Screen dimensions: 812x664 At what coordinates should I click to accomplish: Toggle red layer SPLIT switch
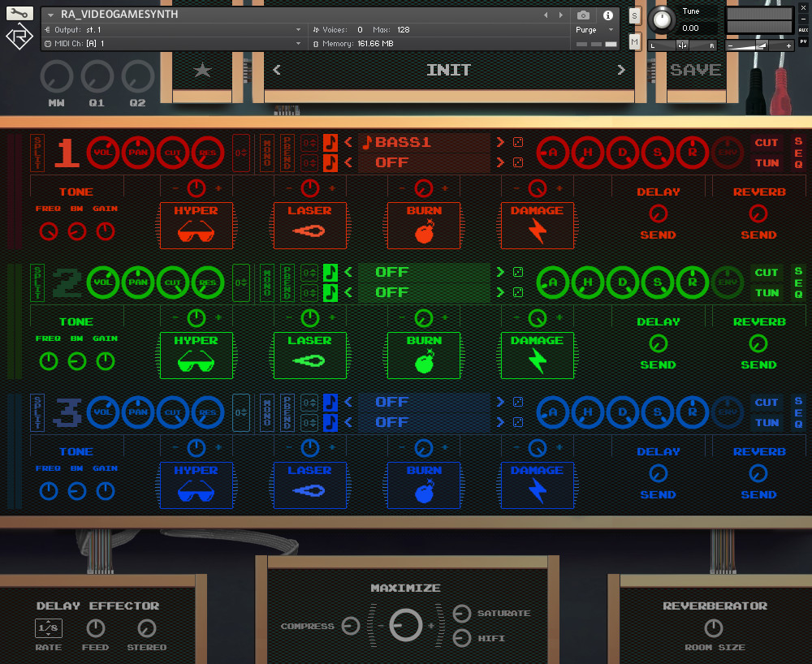point(37,153)
